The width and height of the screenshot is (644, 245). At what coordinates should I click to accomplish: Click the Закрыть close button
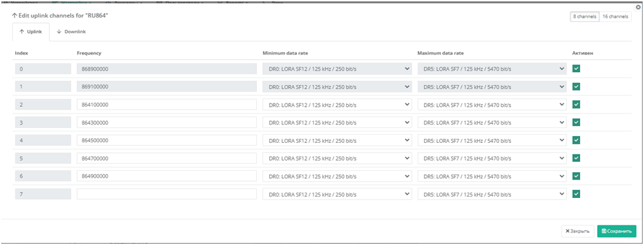[577, 231]
